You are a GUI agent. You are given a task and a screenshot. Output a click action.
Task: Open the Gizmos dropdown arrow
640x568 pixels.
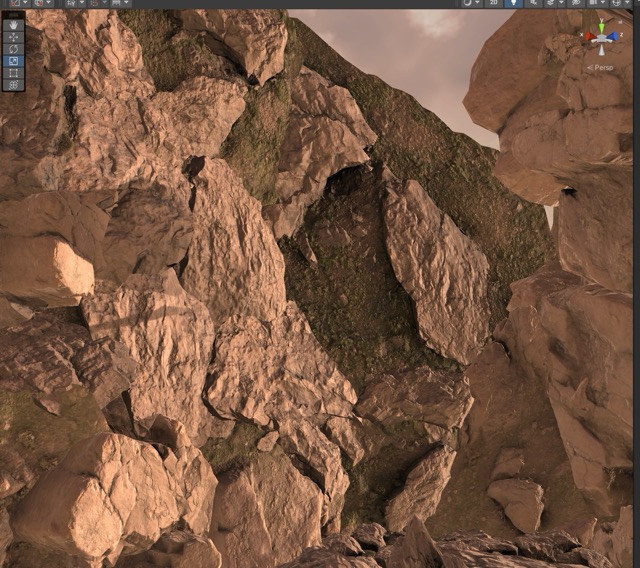627,2
